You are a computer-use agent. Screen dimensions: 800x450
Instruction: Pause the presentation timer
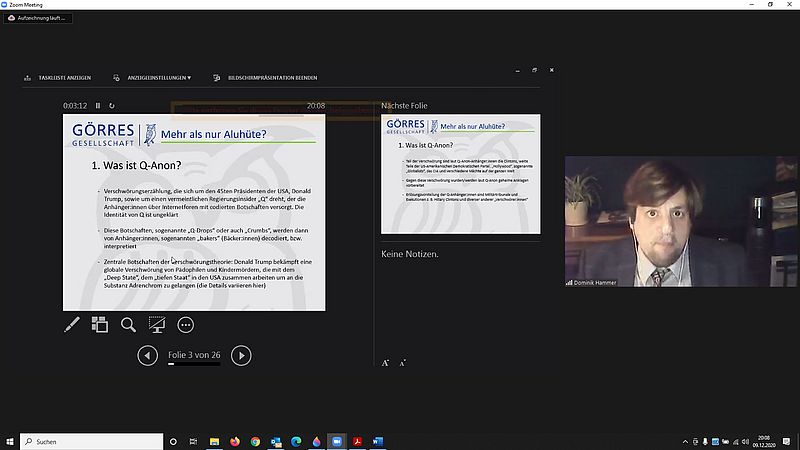(x=98, y=105)
